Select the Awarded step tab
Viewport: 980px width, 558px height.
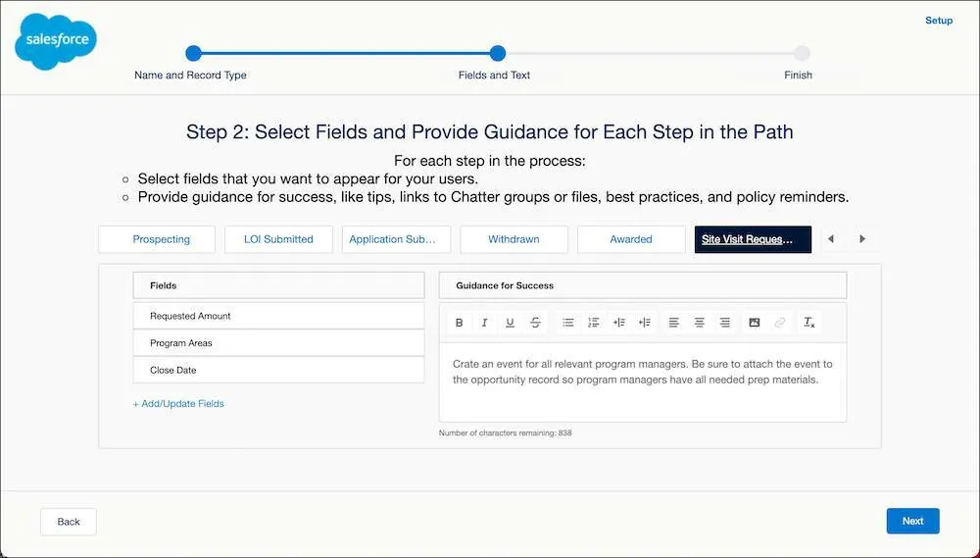(x=631, y=239)
